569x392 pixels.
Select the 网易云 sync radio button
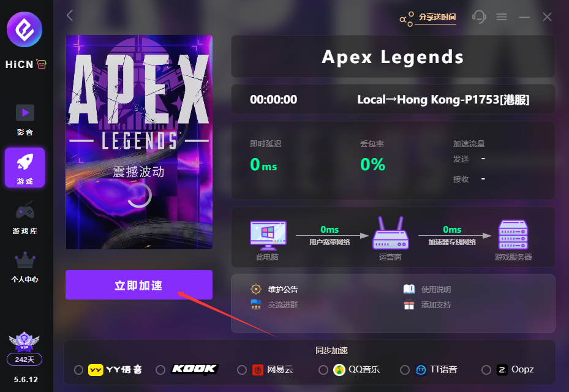tap(242, 370)
